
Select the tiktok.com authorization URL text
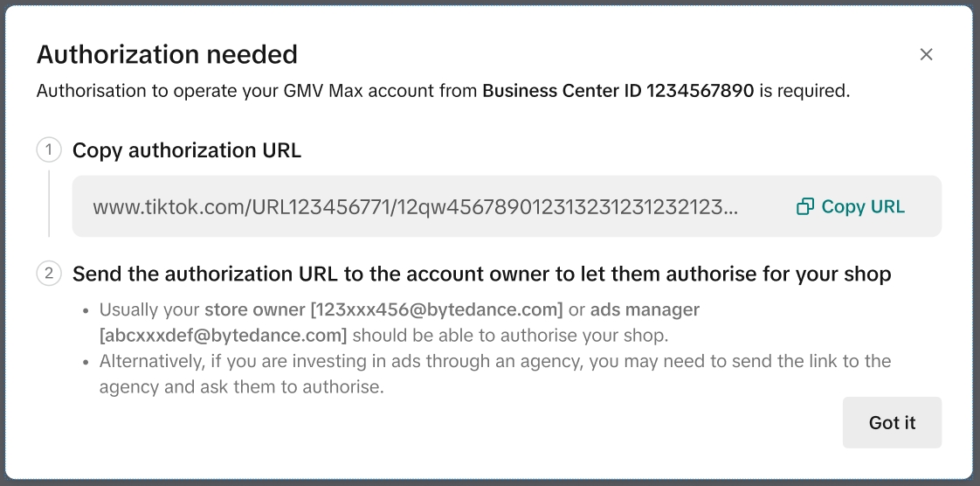click(411, 207)
